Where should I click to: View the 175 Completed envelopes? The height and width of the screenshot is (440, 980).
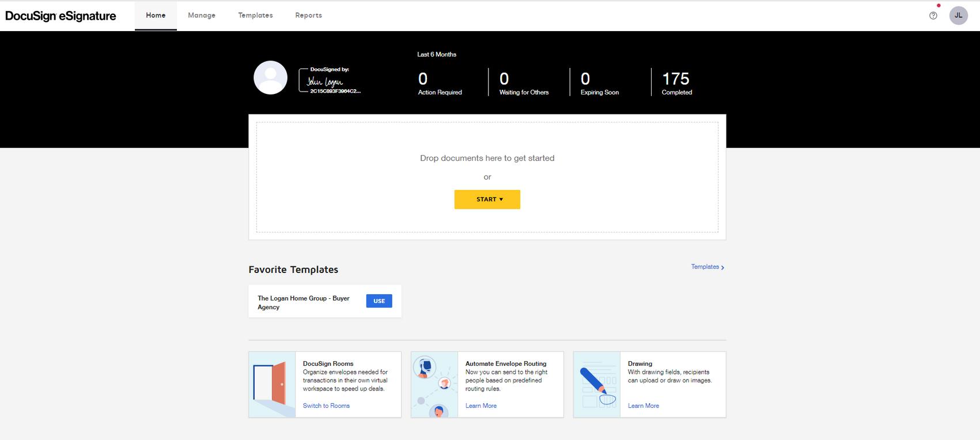coord(677,83)
